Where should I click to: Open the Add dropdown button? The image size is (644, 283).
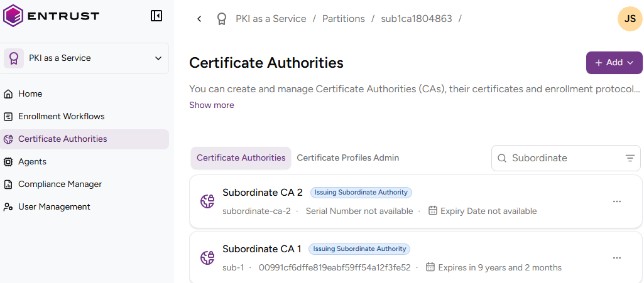(x=614, y=63)
